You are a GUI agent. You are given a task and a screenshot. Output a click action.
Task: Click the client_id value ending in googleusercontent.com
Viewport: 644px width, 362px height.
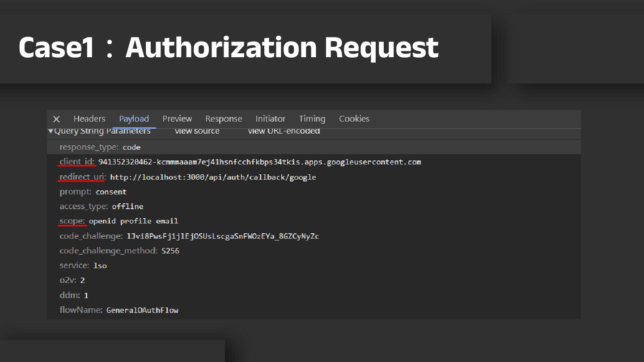[259, 162]
